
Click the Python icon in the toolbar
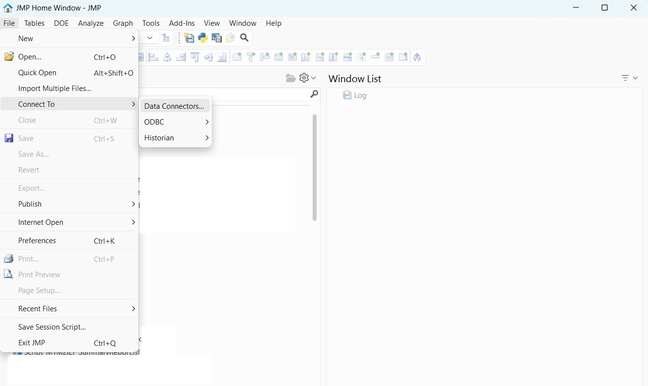[x=202, y=38]
